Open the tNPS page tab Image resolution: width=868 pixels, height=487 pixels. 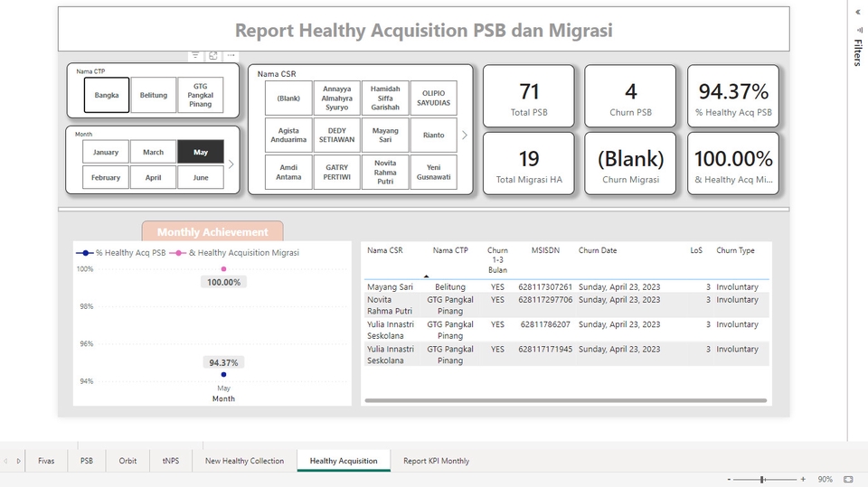tap(171, 461)
